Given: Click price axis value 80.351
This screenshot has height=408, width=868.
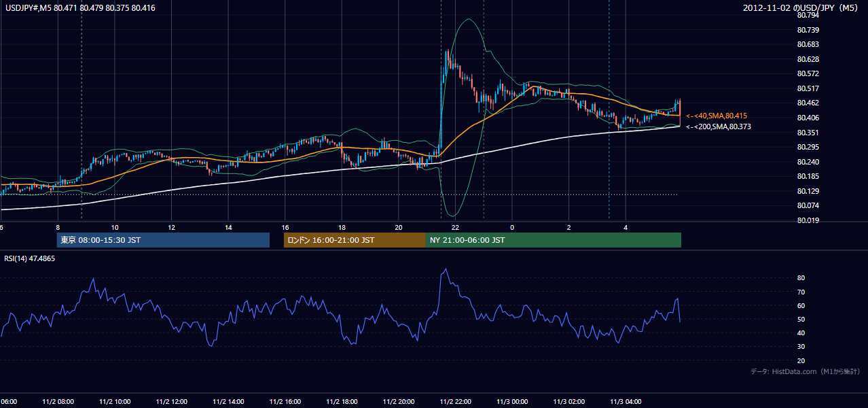Looking at the screenshot, I should click(x=808, y=133).
